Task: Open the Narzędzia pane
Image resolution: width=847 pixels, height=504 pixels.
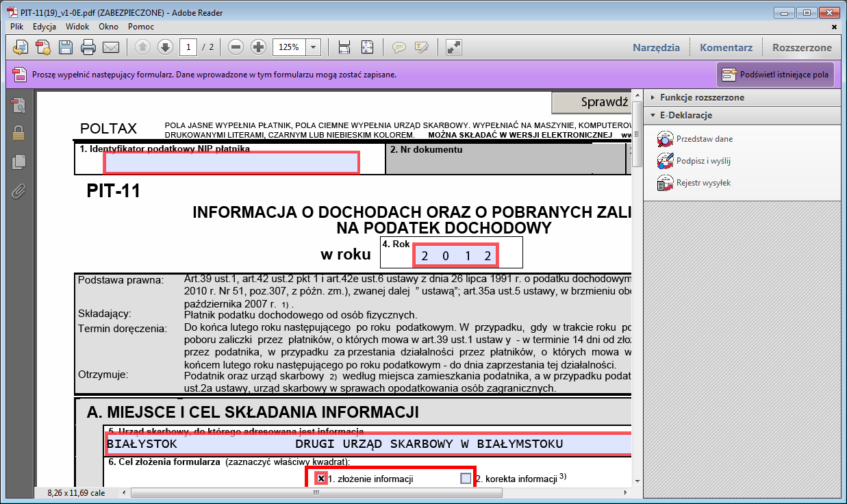Action: click(657, 47)
